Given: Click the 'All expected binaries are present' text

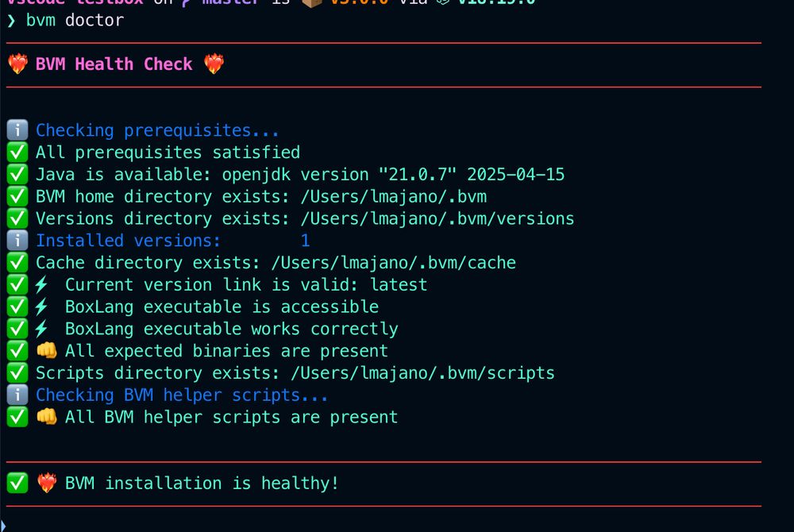Looking at the screenshot, I should pyautogui.click(x=226, y=351).
